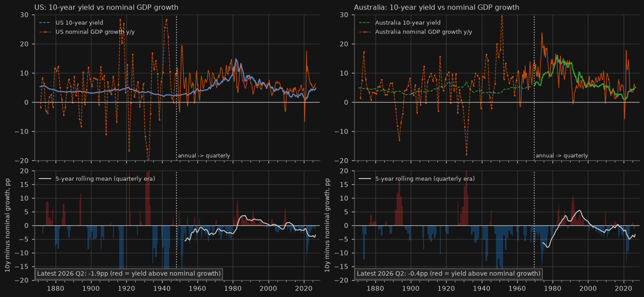The height and width of the screenshot is (297, 644).
Task: Click the '1900' x-axis tick of Australia chart
Action: pos(411,288)
